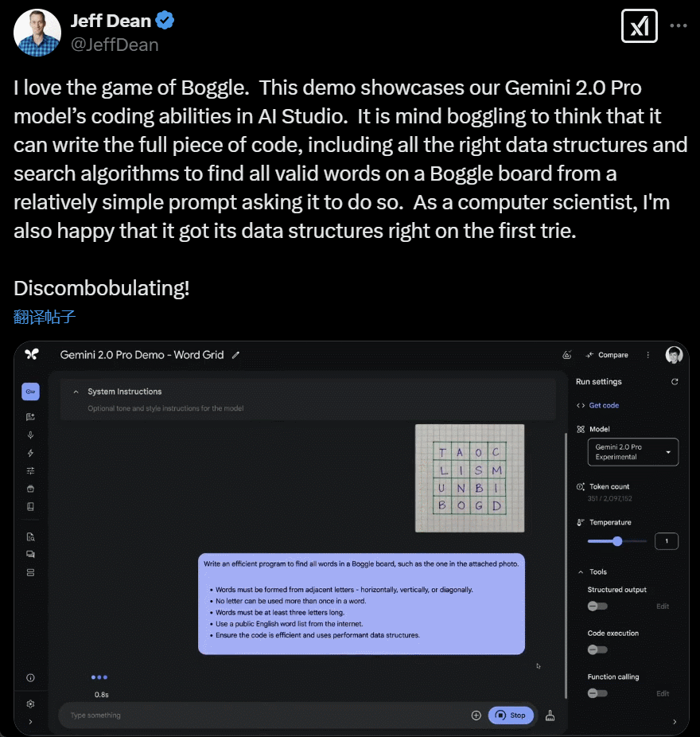
Task: Open the Boggle board image thumbnail
Action: pyautogui.click(x=469, y=478)
